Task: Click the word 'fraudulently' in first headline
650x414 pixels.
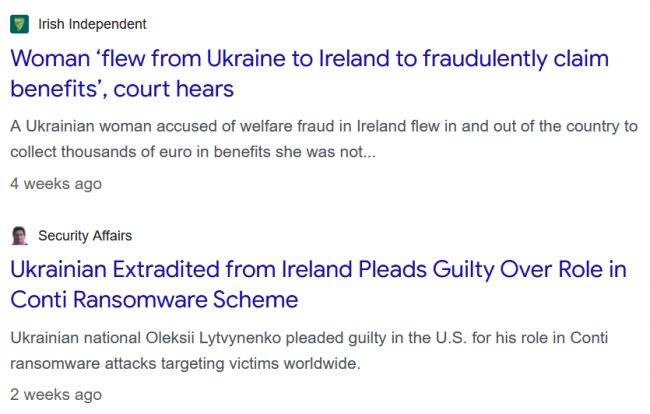Action: tap(485, 58)
